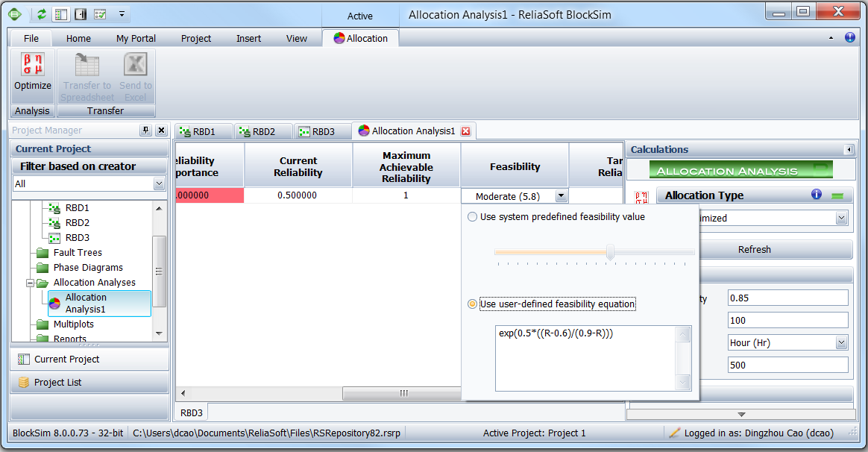Open the Allocation Type dropdown
Screen dimensions: 868x452
click(841, 219)
